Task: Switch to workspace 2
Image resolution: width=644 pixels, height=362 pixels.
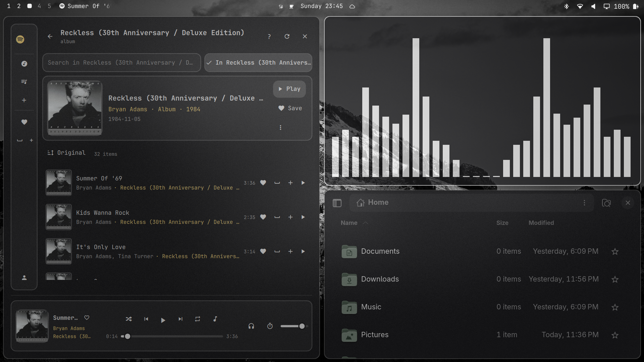Action: [x=19, y=6]
